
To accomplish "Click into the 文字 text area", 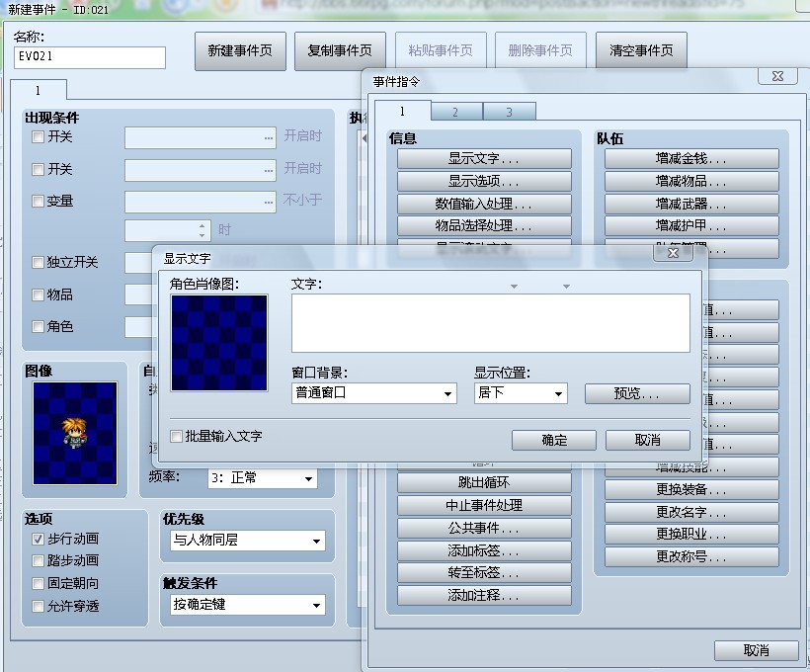I will (x=491, y=323).
